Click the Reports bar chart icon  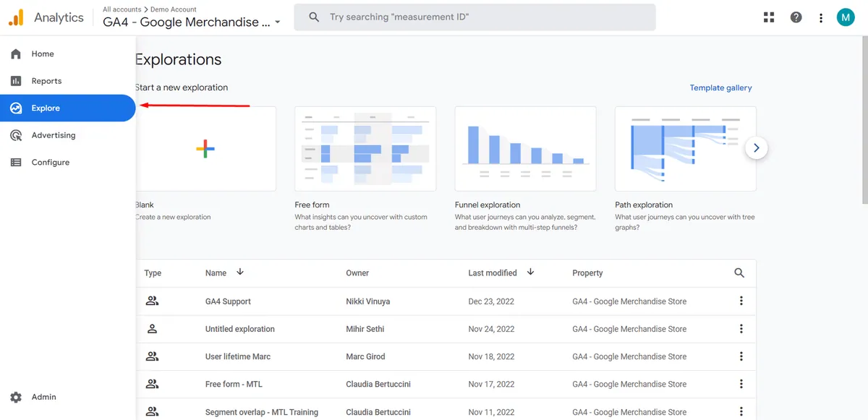tap(16, 81)
